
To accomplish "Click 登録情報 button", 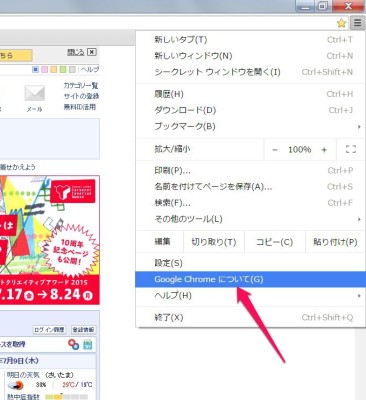I will 83,330.
